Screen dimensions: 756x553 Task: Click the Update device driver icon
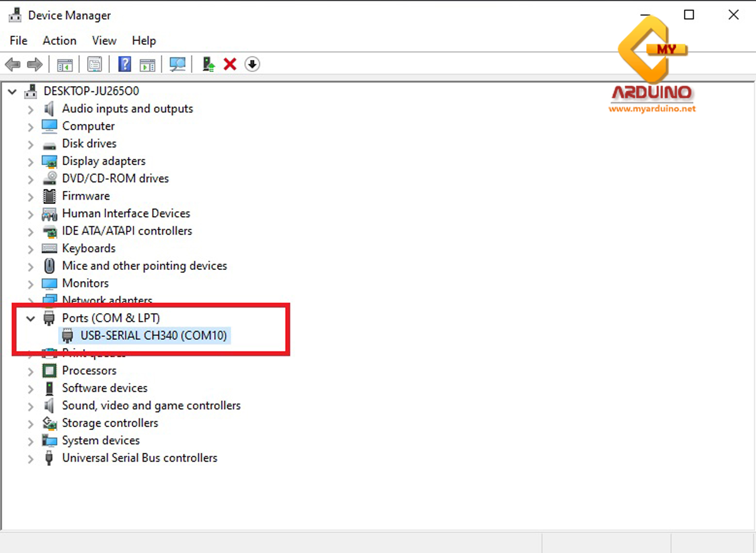(x=208, y=64)
